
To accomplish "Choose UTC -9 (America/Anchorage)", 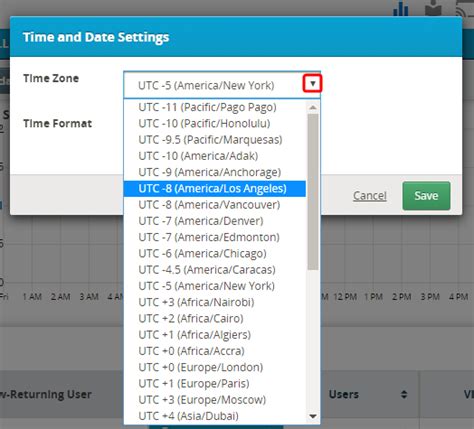I will 215,172.
